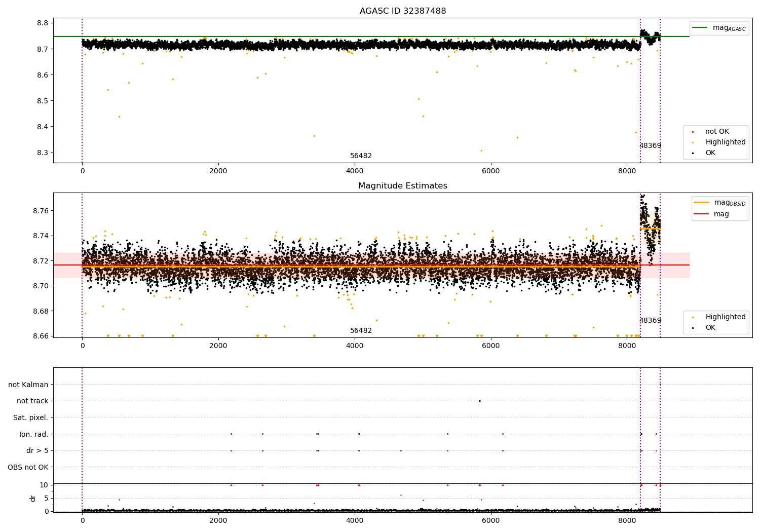The image size is (760, 532).
Task: Click the 'Highlighted' legend entry in Magnitude Estimates plot
Action: [x=725, y=317]
